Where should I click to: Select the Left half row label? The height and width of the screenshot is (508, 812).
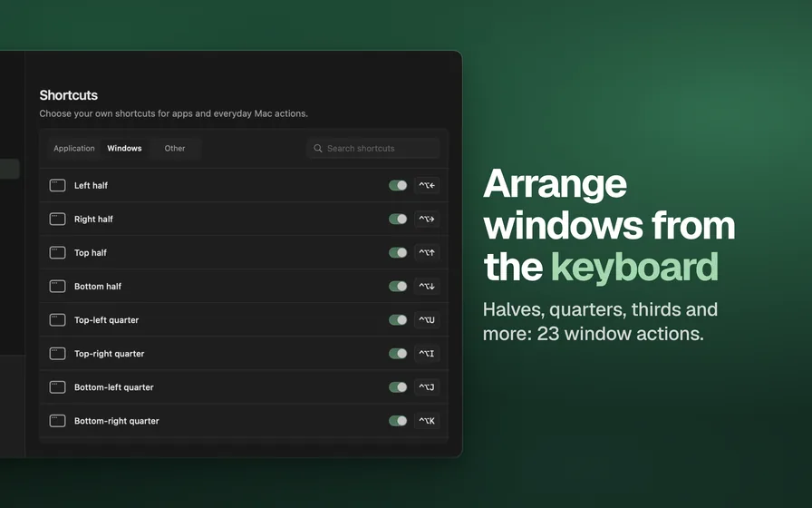coord(91,186)
